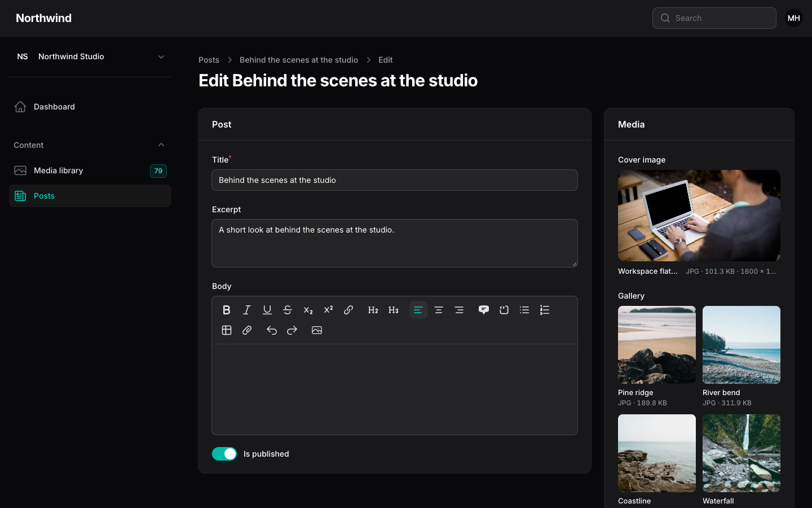
Task: Redo the last editor change
Action: 292,330
